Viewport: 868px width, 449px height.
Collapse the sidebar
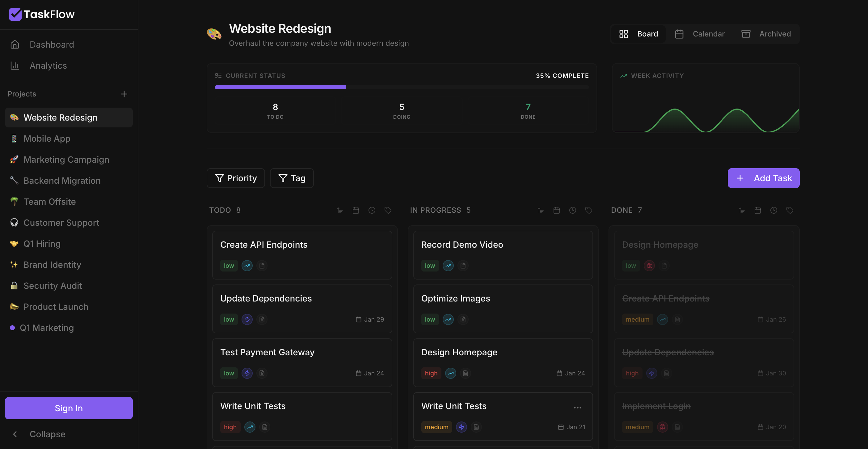[x=69, y=434]
